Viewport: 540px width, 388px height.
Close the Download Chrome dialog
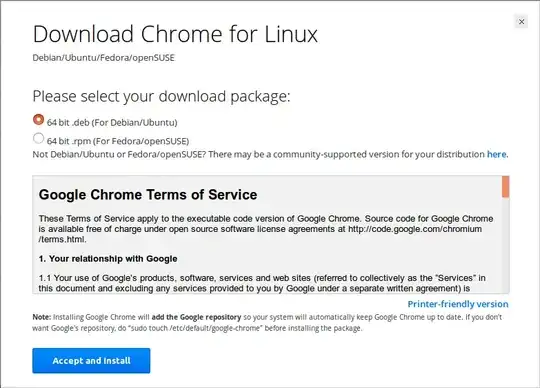(x=521, y=22)
